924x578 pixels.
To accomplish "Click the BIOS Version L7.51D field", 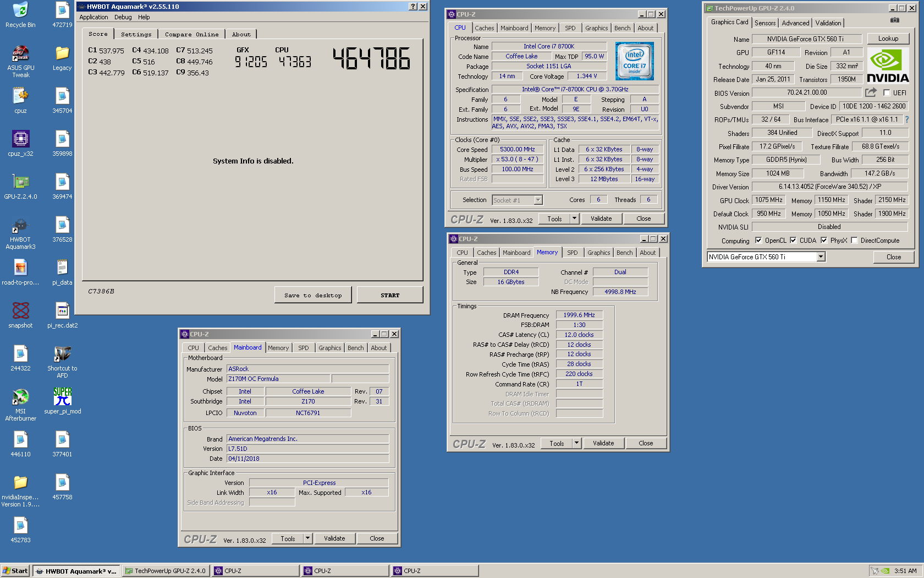I will pos(307,449).
